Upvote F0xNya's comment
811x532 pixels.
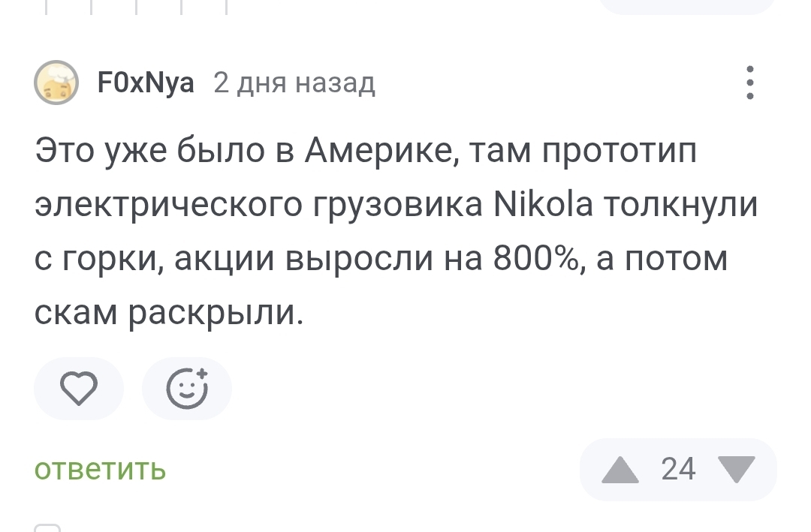pyautogui.click(x=620, y=470)
